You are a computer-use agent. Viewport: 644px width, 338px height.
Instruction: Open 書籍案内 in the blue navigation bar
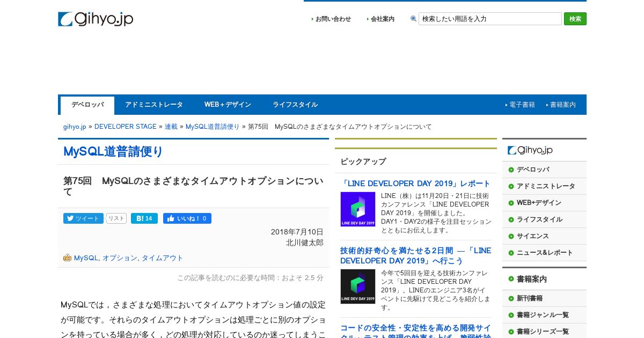563,105
